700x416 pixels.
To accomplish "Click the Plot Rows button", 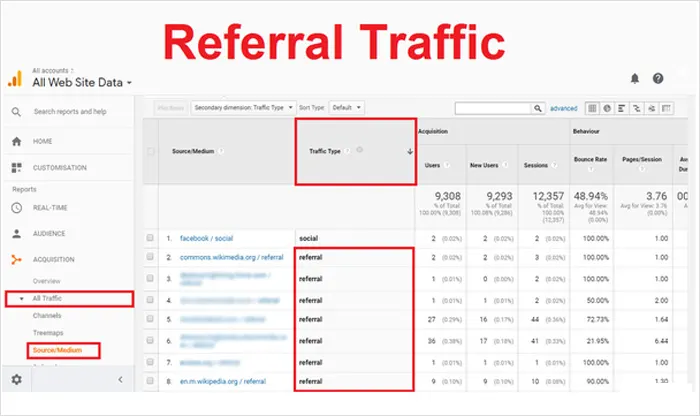I will pyautogui.click(x=171, y=108).
